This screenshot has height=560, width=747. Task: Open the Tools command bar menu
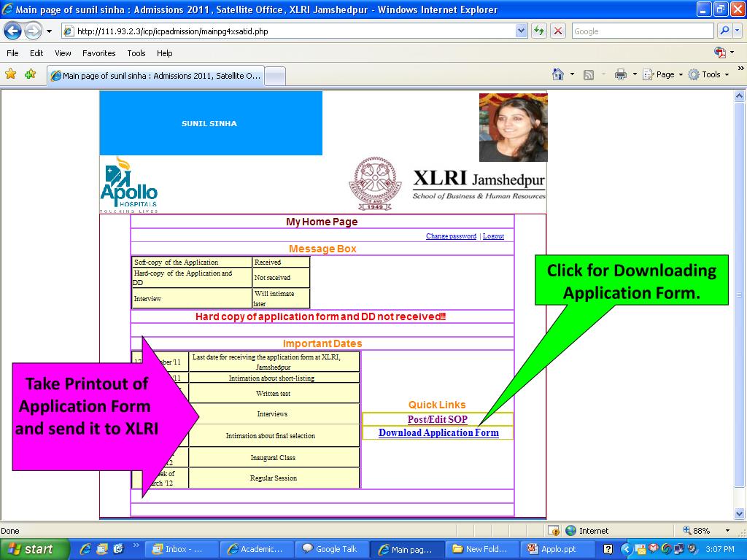[708, 74]
